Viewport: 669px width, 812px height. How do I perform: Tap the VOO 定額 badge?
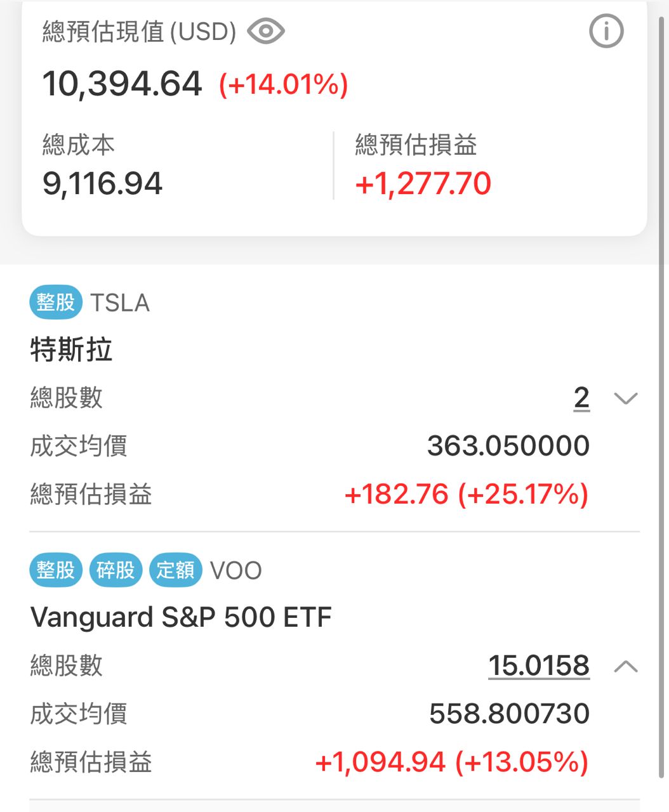(175, 570)
